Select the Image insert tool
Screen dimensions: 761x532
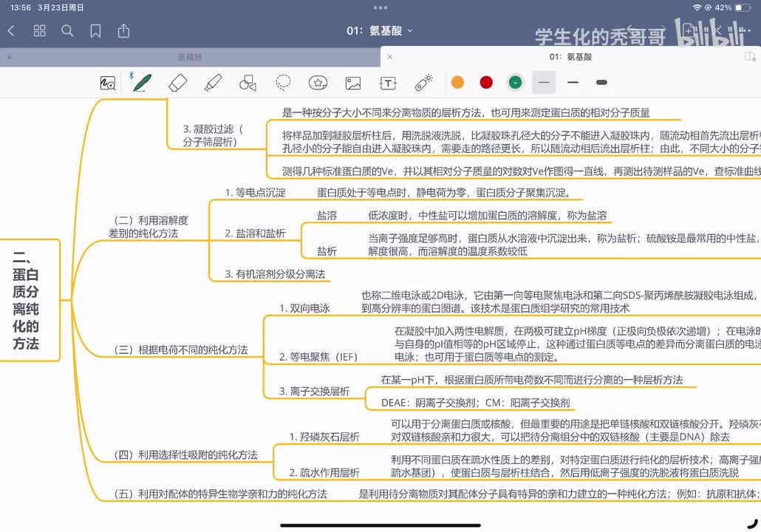point(353,83)
